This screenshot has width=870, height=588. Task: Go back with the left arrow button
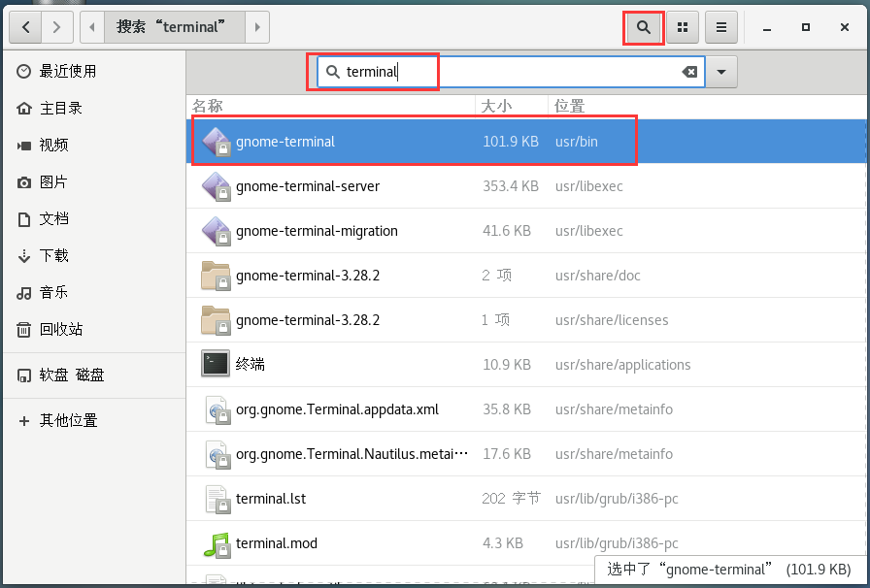click(25, 27)
